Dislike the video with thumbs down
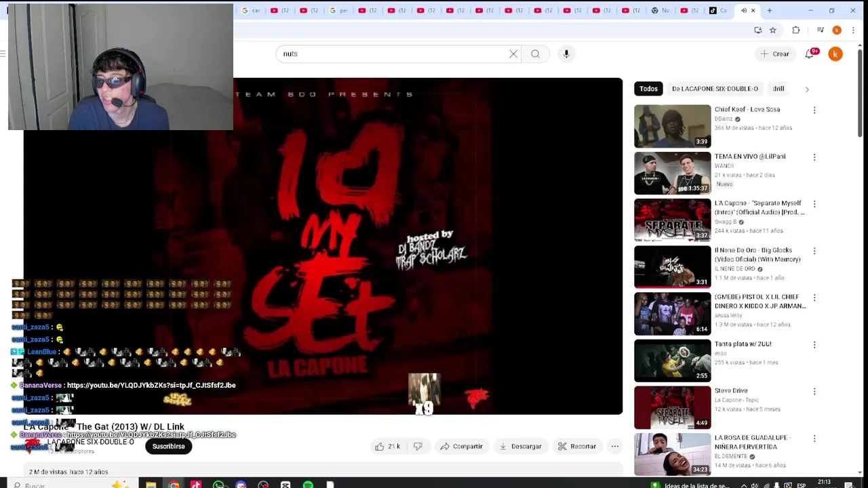868x488 pixels. [418, 447]
